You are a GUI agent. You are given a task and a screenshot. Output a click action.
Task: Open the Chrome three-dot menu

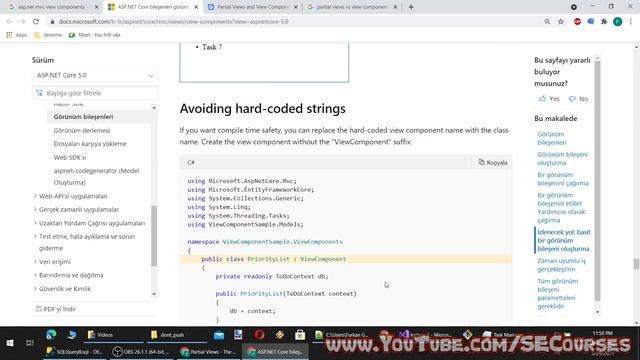point(631,21)
